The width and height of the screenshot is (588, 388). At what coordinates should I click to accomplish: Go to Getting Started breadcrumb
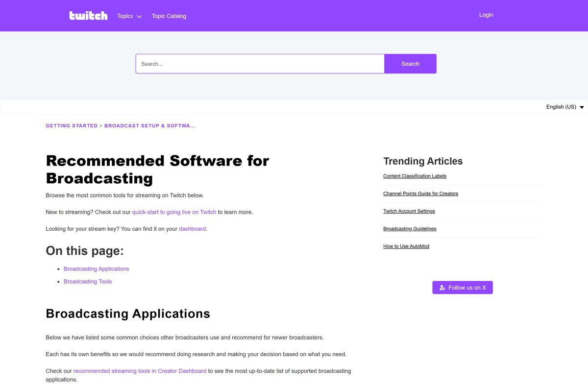click(72, 126)
